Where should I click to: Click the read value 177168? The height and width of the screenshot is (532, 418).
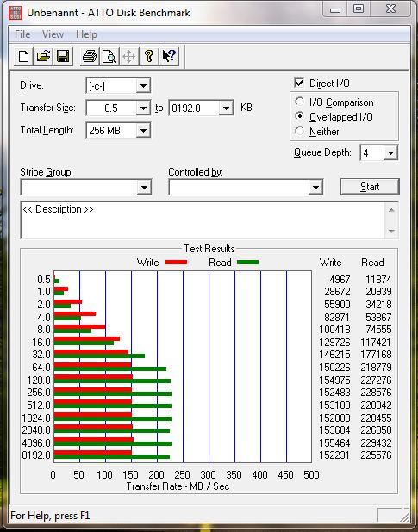pos(376,355)
